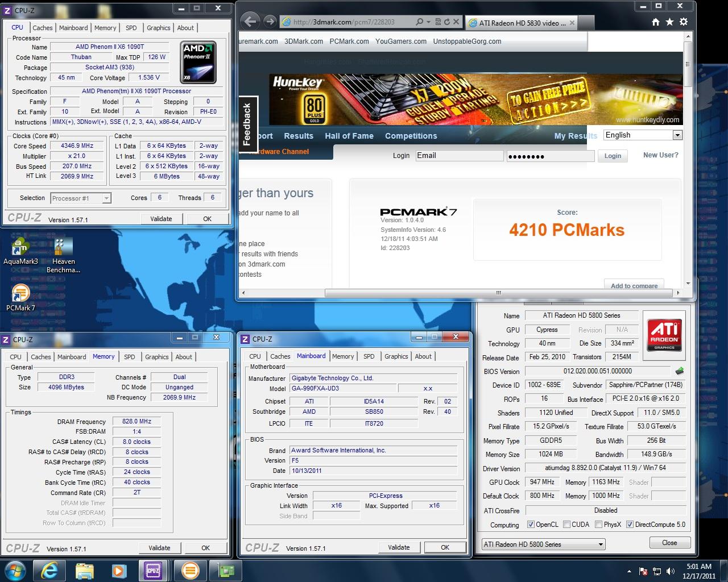The image size is (728, 582).
Task: Toggle the OpenCL checkbox in GPU-Z
Action: coord(531,525)
